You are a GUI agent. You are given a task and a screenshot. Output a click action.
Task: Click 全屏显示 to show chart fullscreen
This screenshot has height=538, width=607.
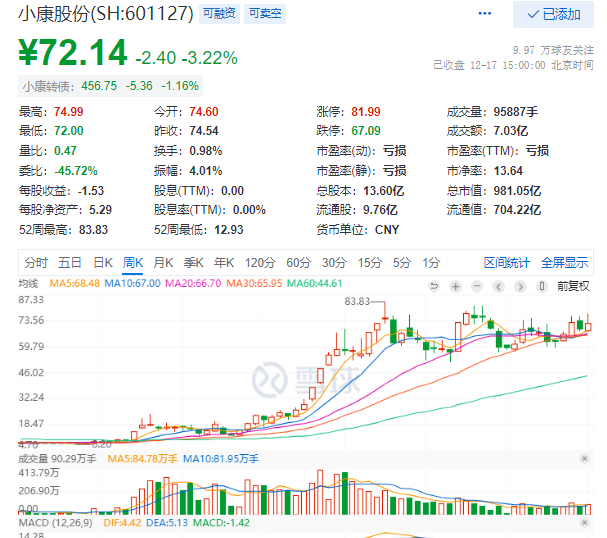click(x=564, y=263)
